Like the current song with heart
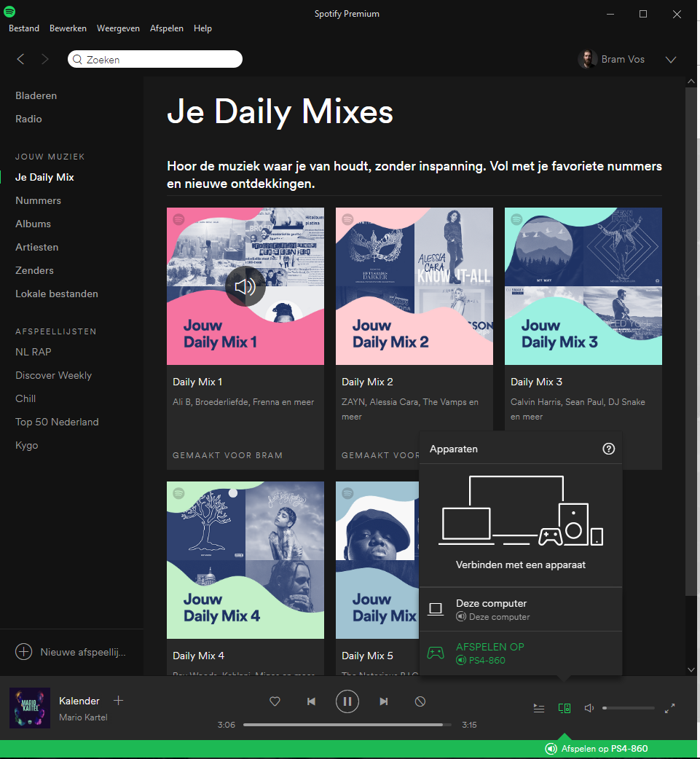 [x=275, y=701]
